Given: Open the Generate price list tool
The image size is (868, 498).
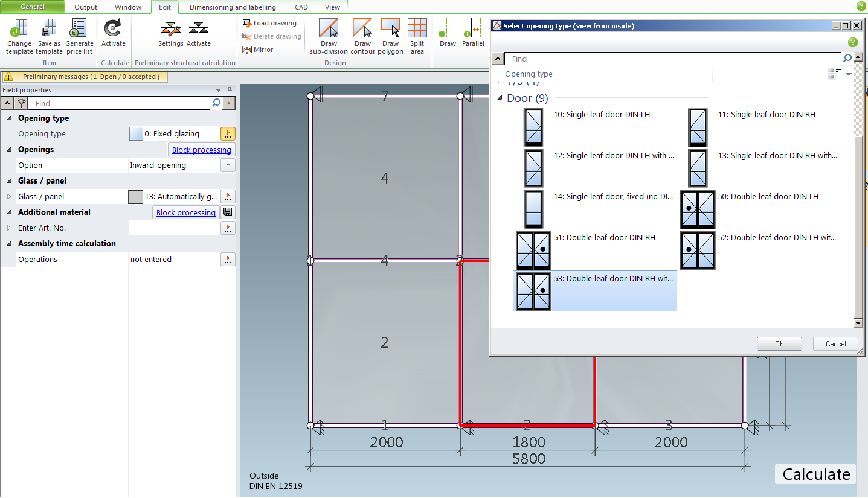Looking at the screenshot, I should [x=79, y=36].
